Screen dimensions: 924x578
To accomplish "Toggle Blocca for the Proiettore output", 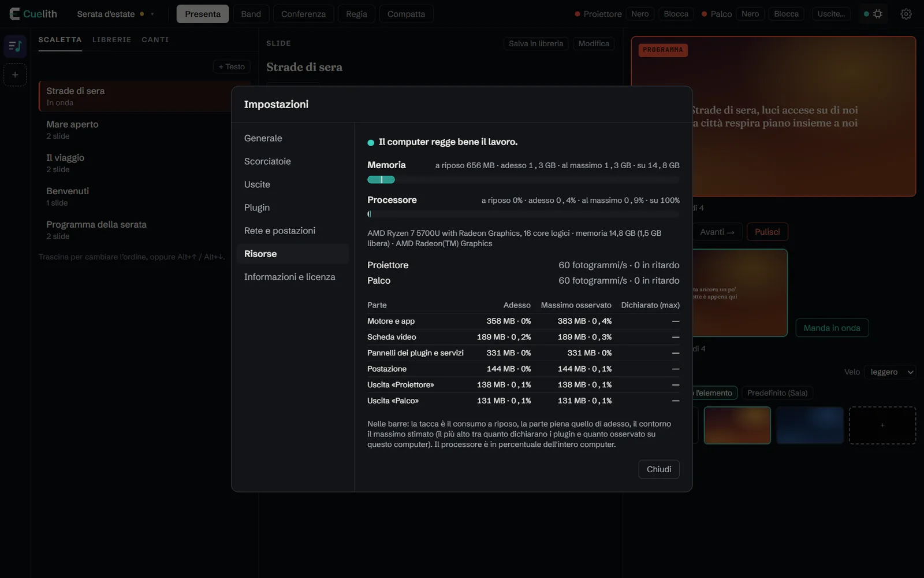I will tap(676, 14).
